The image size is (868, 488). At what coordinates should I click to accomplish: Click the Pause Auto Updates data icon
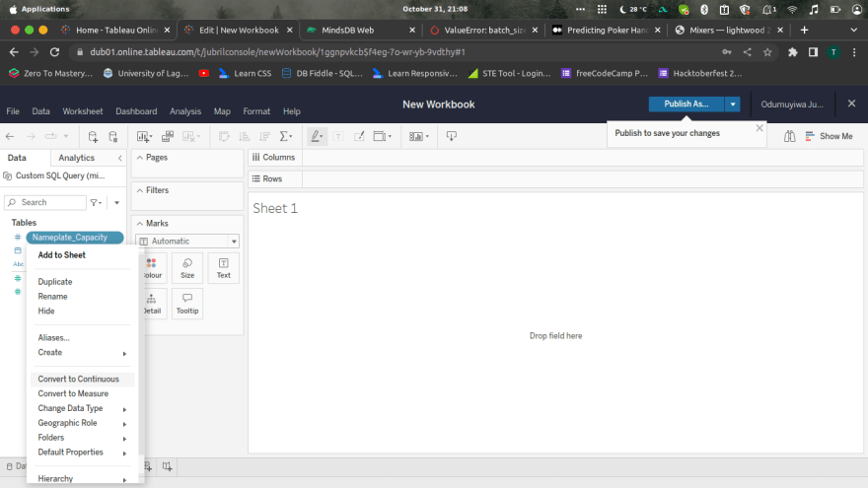pyautogui.click(x=112, y=136)
